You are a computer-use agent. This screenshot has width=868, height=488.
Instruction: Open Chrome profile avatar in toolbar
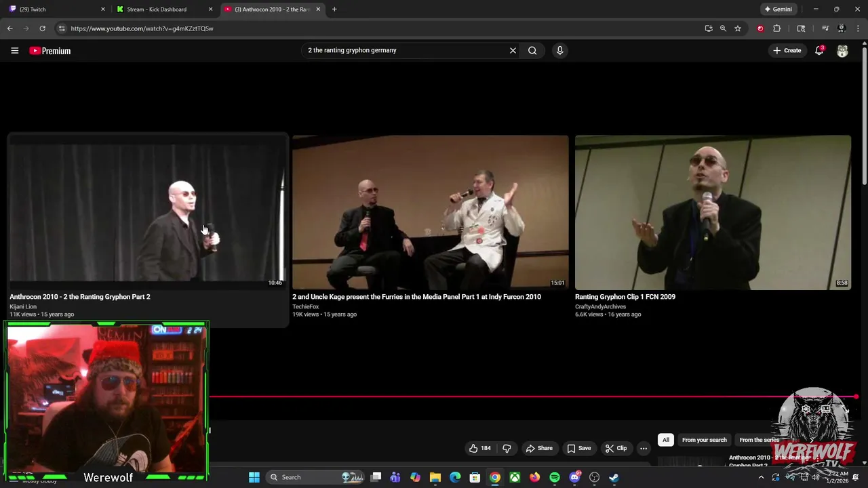(x=842, y=28)
